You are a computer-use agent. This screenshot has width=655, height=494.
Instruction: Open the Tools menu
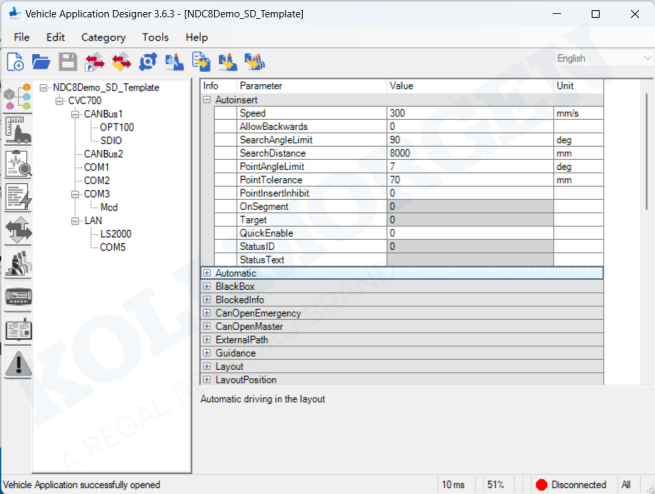coord(155,37)
